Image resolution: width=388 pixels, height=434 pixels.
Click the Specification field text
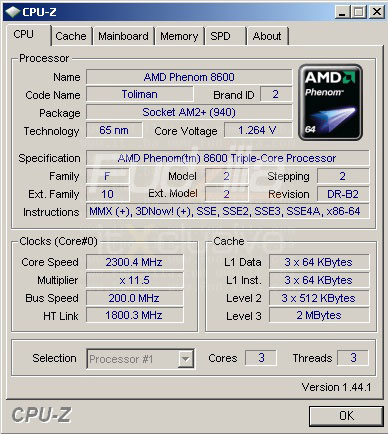pyautogui.click(x=228, y=158)
